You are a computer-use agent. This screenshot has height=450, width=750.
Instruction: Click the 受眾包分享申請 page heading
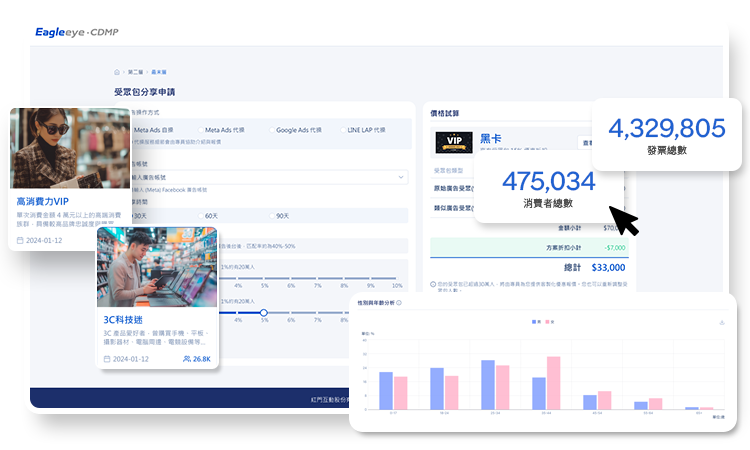(x=144, y=92)
